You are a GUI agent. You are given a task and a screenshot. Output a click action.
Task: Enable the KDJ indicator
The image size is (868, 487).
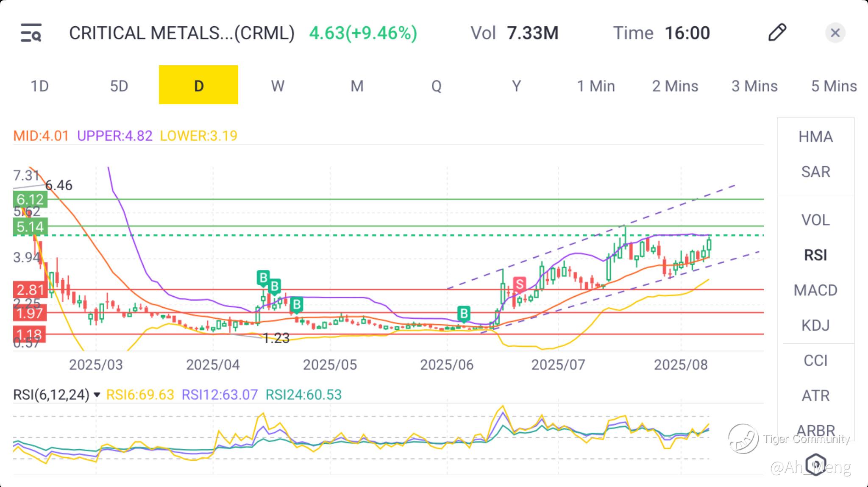(x=815, y=326)
